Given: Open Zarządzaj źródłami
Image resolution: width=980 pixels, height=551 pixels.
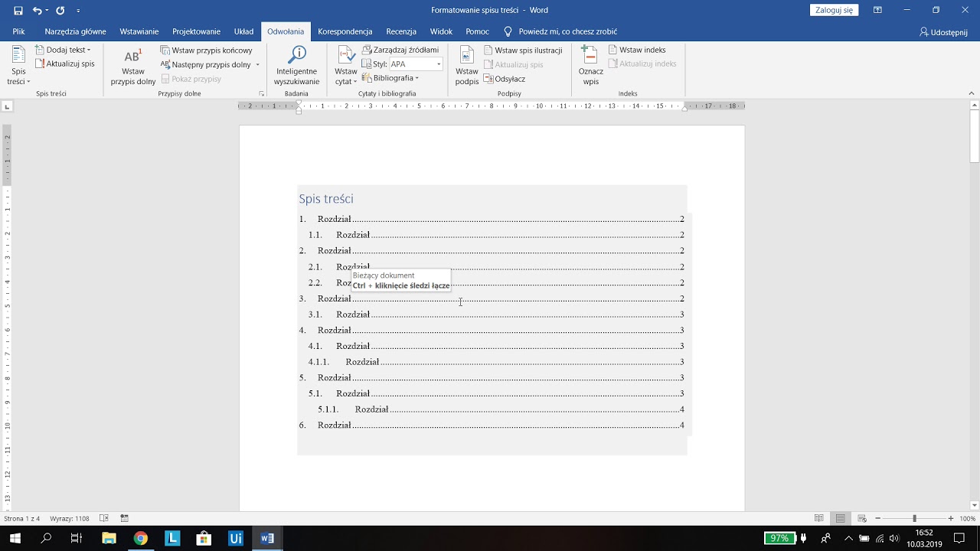Looking at the screenshot, I should tap(400, 50).
